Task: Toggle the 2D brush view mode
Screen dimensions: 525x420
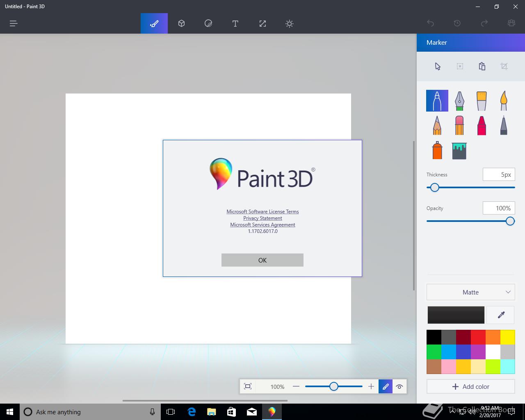Action: pos(386,386)
